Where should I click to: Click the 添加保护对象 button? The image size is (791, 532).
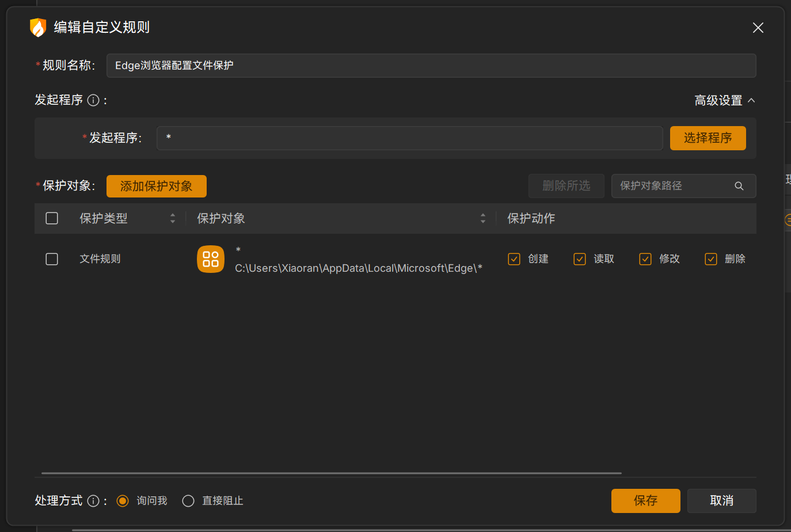tap(156, 186)
